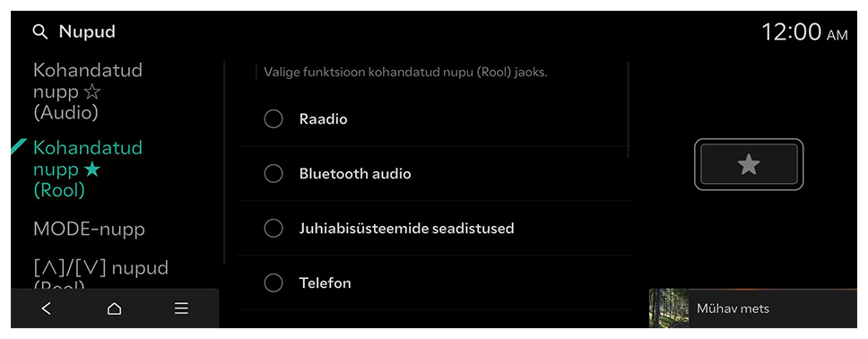Select the Raadio radio button
Viewport: 868px width, 339px height.
pos(273,119)
